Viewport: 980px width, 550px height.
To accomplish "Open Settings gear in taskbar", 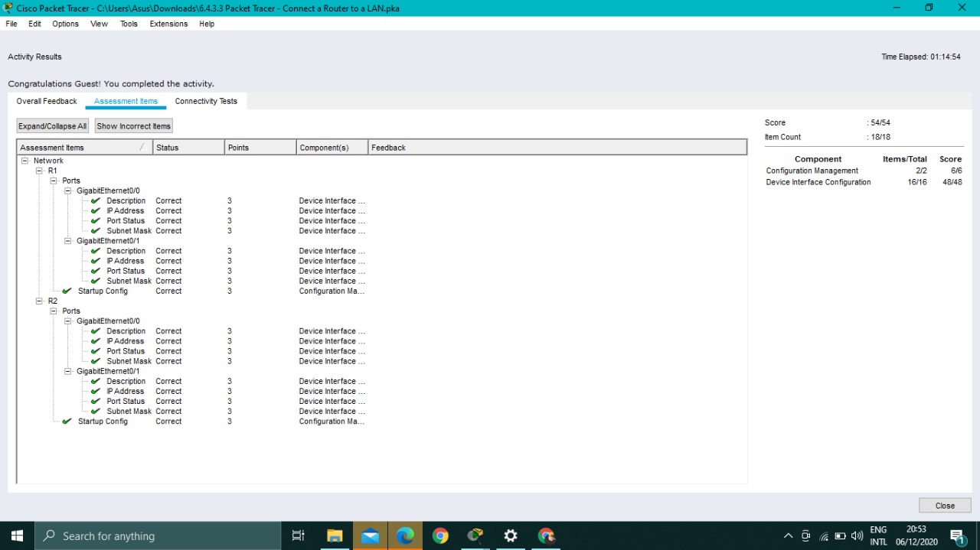I will [x=511, y=535].
